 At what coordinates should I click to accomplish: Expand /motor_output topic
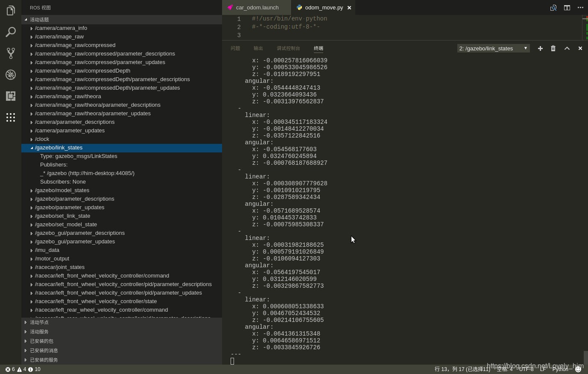point(32,259)
